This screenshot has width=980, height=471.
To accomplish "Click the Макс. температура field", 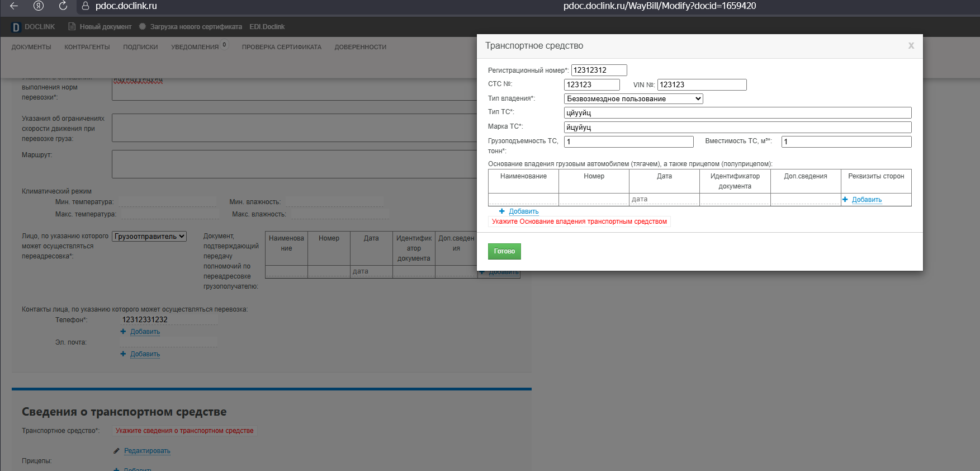I will 170,214.
